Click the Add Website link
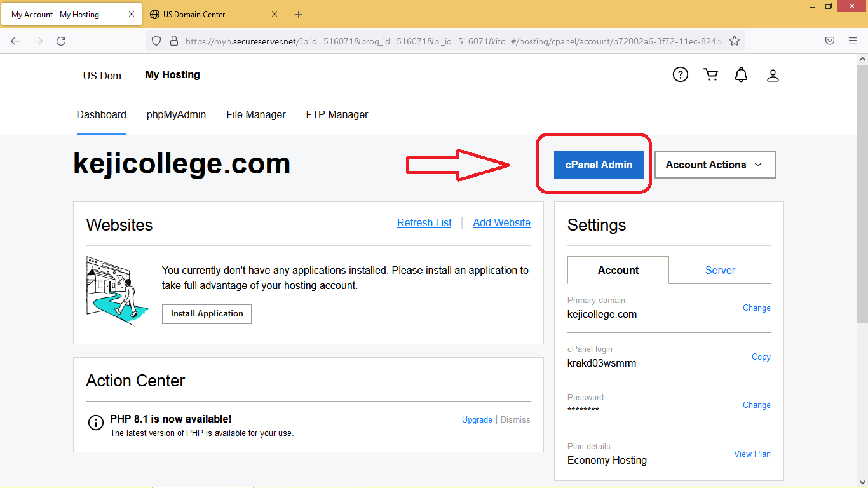The image size is (868, 488). [502, 223]
